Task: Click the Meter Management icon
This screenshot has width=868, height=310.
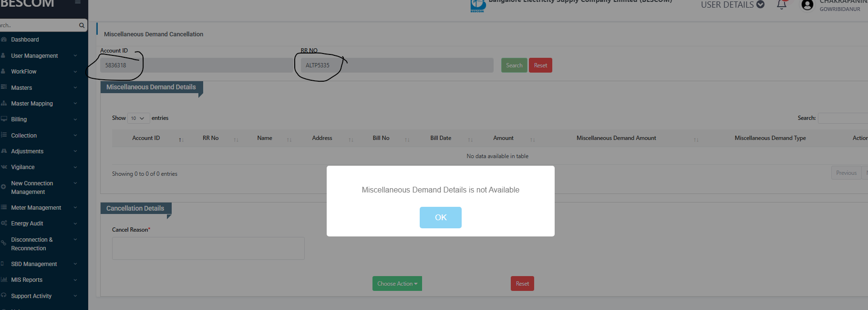Action: coord(3,207)
